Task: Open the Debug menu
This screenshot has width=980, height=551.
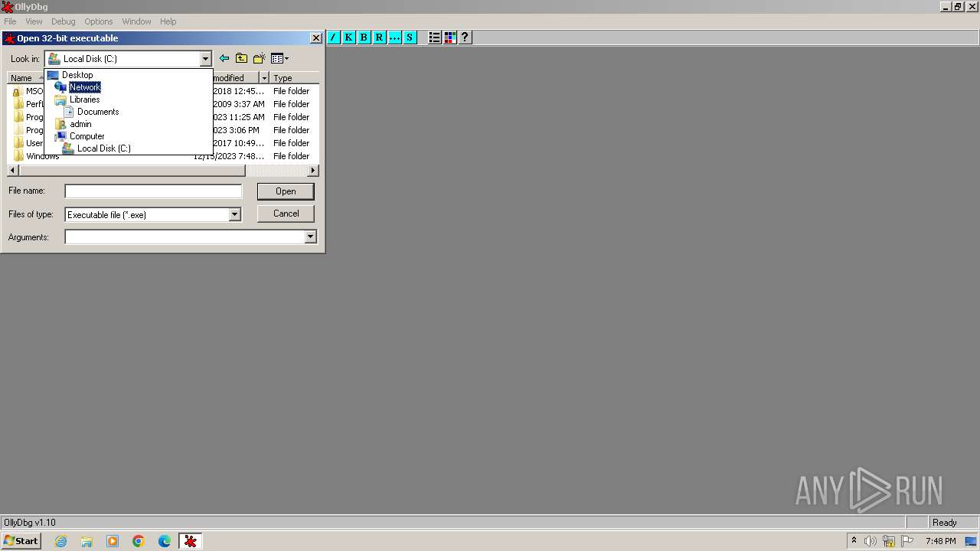Action: click(x=63, y=21)
